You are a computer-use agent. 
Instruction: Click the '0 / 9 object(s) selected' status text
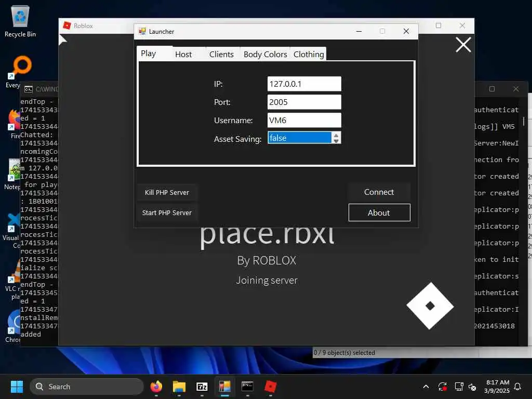point(344,353)
